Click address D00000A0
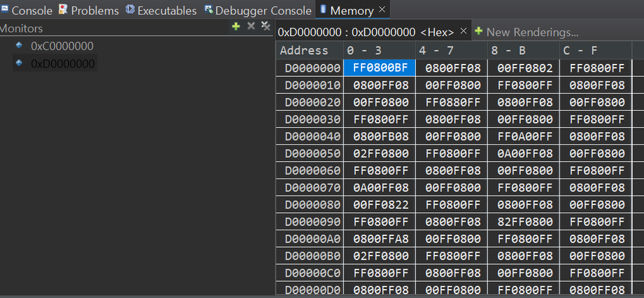Screen dimensions: 644x298 (x=309, y=239)
